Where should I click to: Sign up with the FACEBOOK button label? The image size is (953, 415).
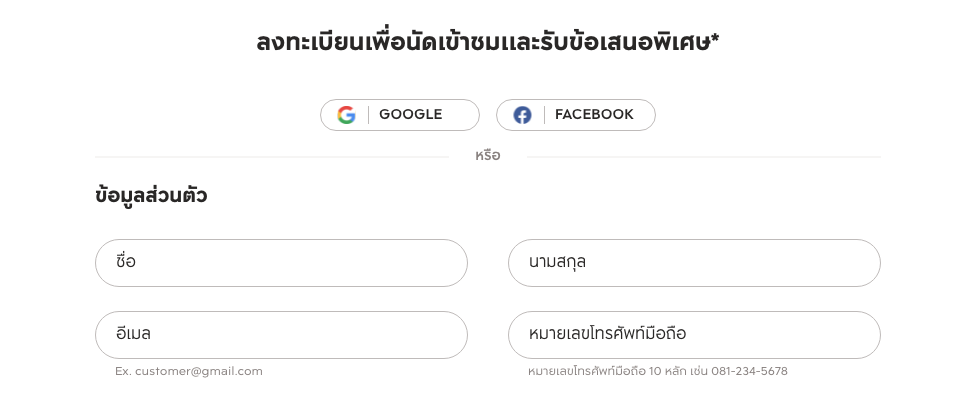pos(594,115)
